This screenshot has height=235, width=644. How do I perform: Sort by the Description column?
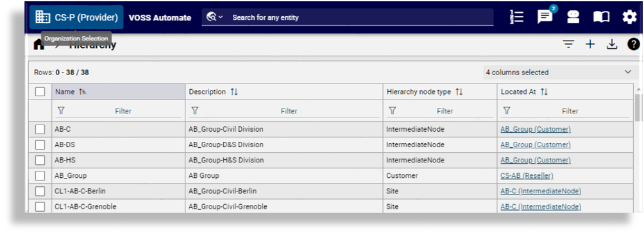(284, 92)
